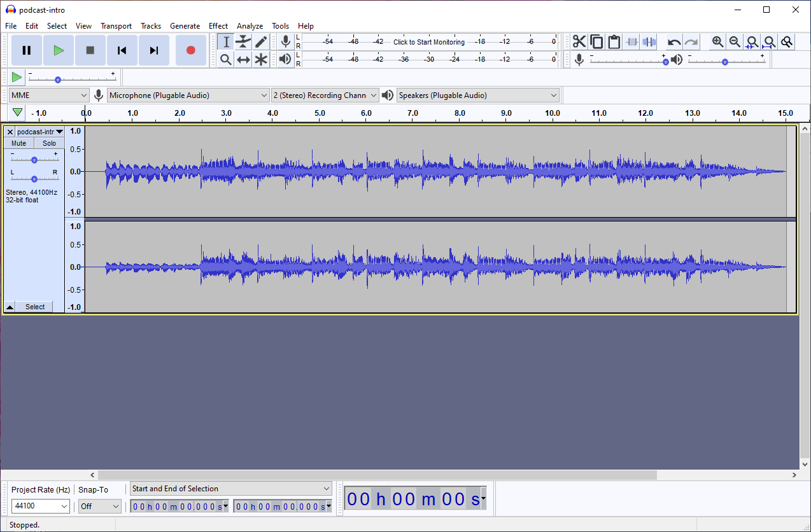Viewport: 811px width, 532px height.
Task: Open the audio position time format arrow
Action: tap(484, 500)
